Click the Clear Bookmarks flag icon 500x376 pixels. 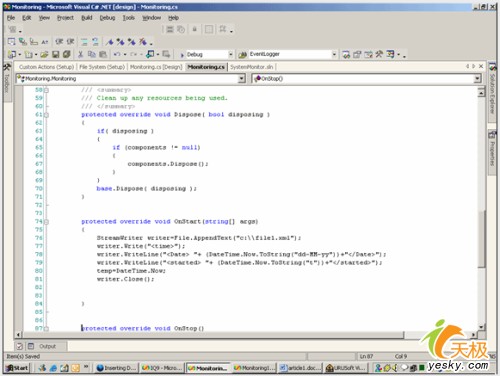(x=142, y=42)
